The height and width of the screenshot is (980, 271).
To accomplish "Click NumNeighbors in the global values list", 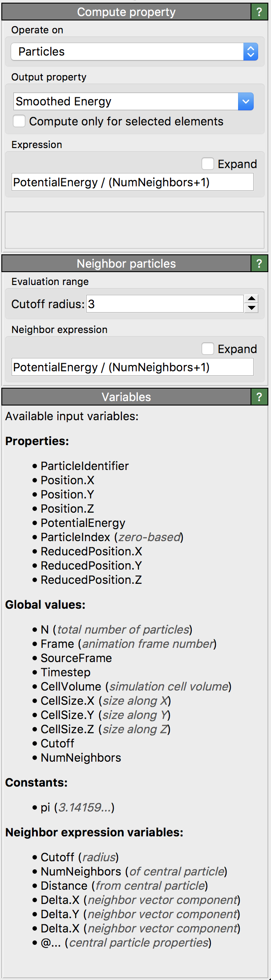I will [81, 758].
